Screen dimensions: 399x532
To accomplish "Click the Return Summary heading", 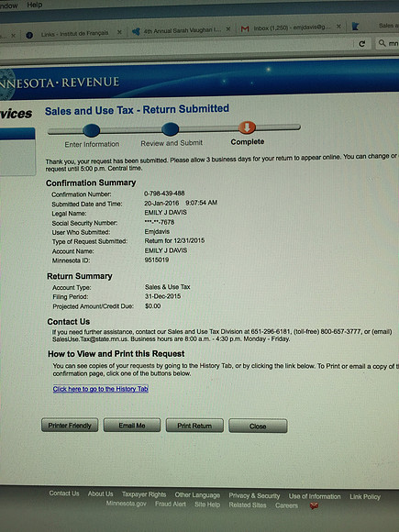I will [x=80, y=276].
